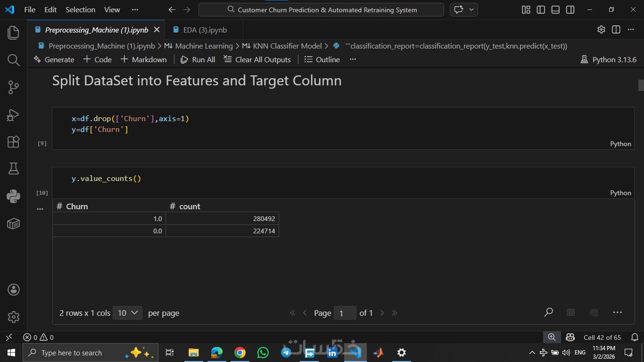
Task: Show errors and warnings problems panel
Action: (39, 337)
